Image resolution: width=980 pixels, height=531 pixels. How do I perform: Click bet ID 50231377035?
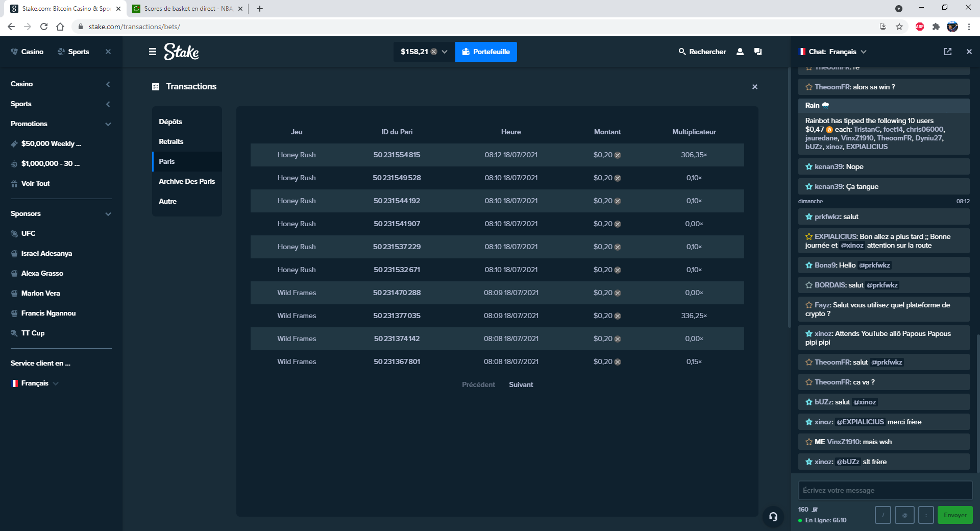(x=397, y=316)
